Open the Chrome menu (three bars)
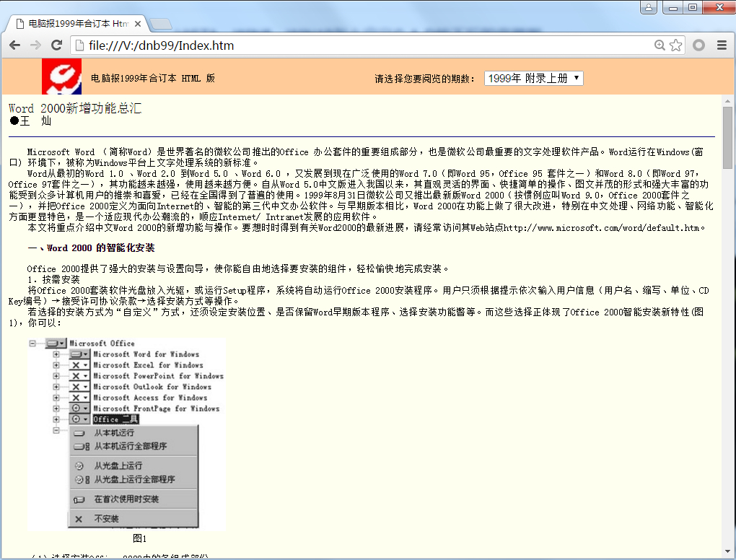Viewport: 736px width, 560px height. (722, 45)
